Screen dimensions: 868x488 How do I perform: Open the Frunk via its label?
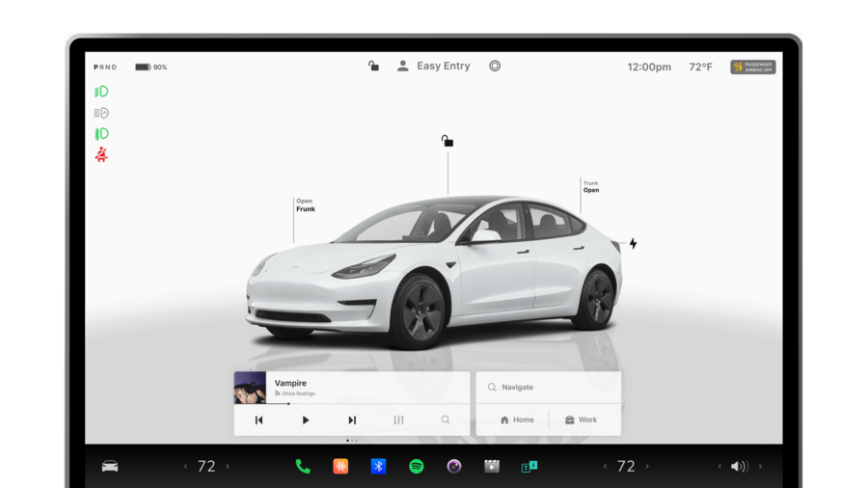(x=306, y=205)
